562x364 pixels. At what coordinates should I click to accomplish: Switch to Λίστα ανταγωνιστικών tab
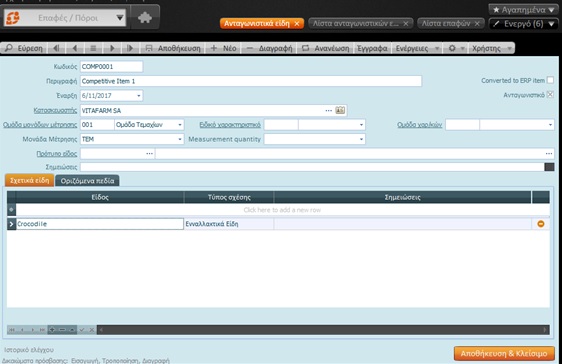pos(355,24)
